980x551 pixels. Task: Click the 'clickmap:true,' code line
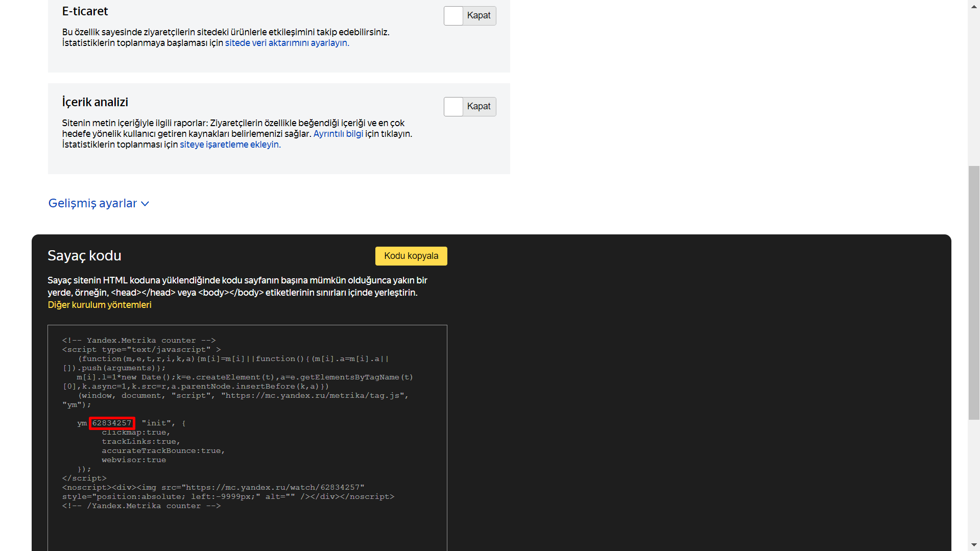coord(136,433)
